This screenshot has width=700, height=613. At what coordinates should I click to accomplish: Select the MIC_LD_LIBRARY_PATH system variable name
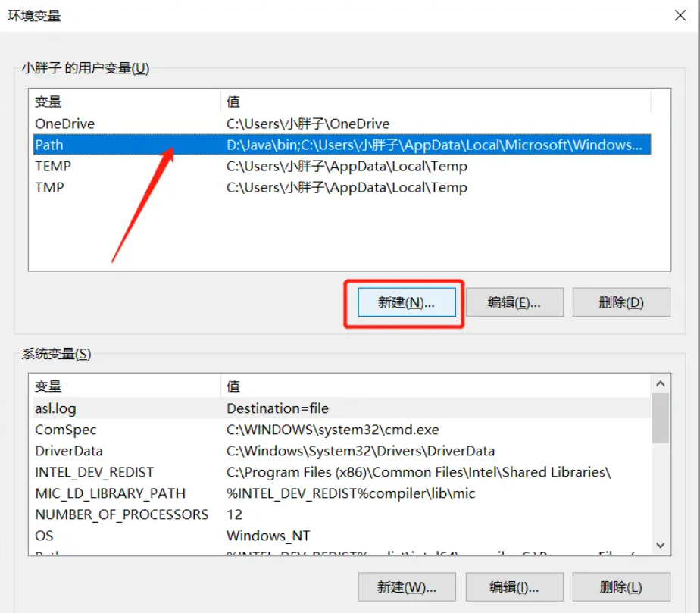(x=111, y=493)
